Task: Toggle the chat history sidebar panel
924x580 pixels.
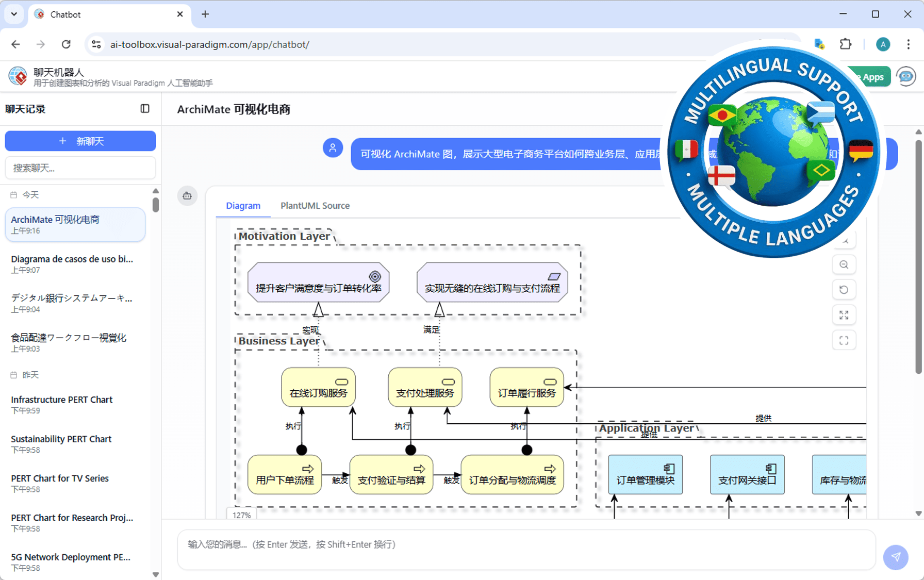Action: coord(145,109)
